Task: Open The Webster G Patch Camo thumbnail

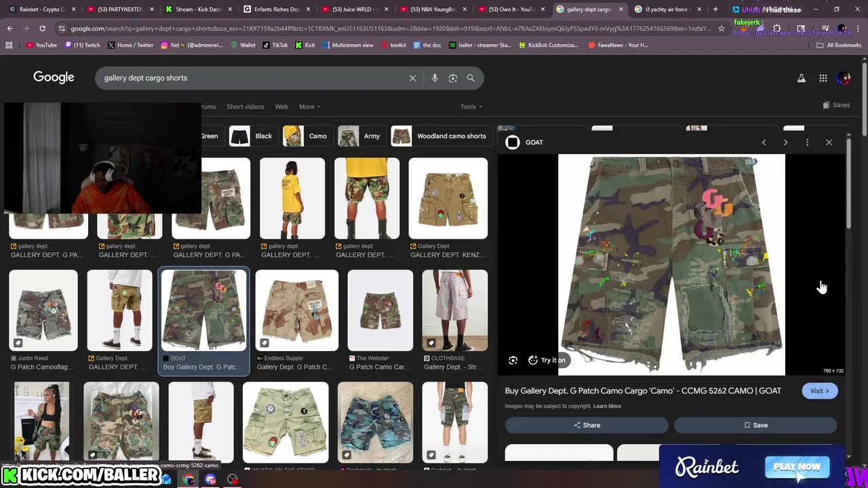Action: click(x=380, y=310)
